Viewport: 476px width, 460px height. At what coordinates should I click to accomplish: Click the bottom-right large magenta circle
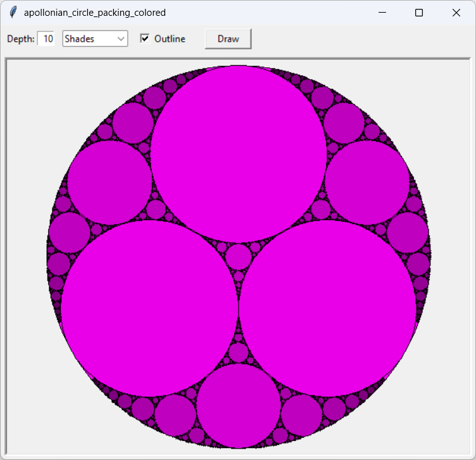[x=327, y=308]
